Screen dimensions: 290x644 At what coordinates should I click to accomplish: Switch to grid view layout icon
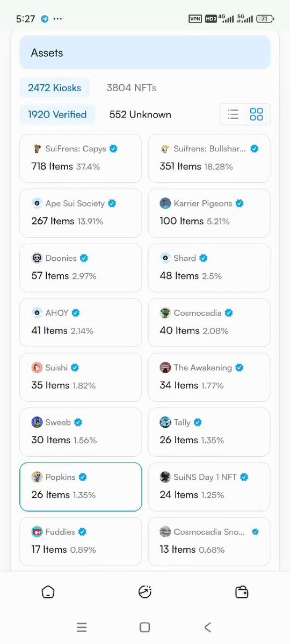pyautogui.click(x=257, y=114)
